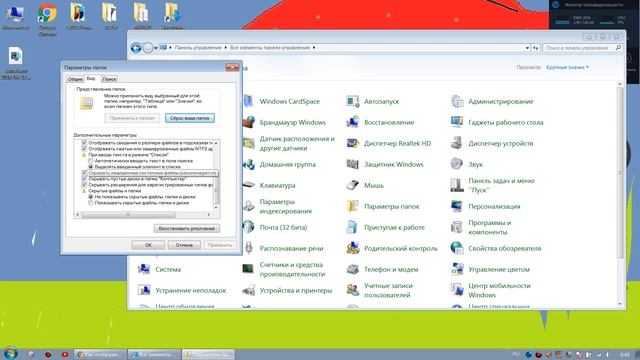The height and width of the screenshot is (360, 640).
Task: Open recent pages dropdown next to Forward
Action: tap(156, 48)
